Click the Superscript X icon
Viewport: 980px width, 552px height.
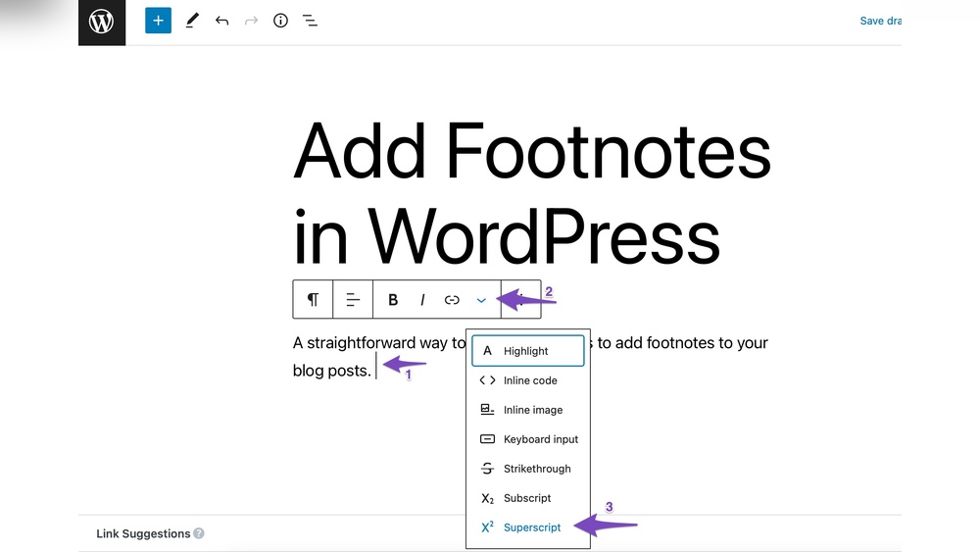click(487, 527)
